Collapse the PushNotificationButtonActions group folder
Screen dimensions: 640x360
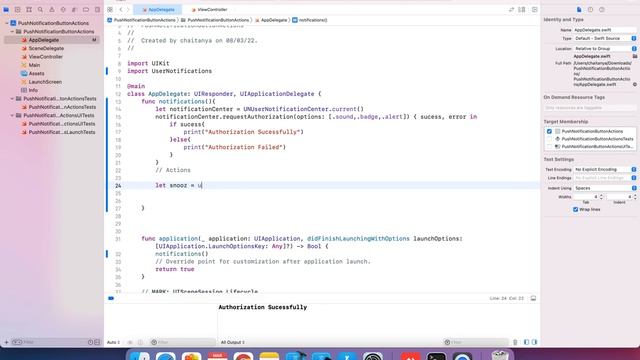pos(12,31)
